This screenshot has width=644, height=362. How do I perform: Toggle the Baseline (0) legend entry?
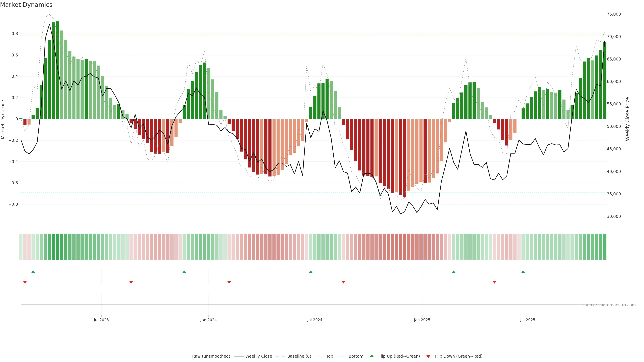[x=299, y=356]
